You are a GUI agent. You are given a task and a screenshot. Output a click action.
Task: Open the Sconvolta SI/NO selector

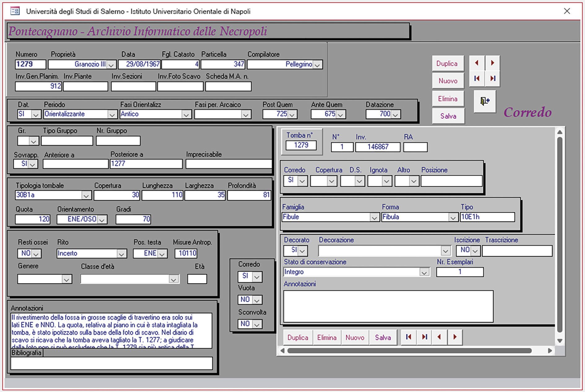coord(257,324)
